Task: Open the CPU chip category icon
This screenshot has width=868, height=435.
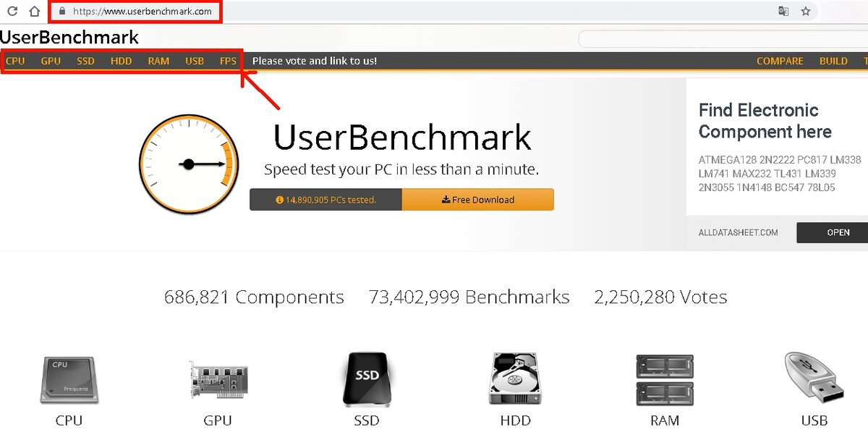Action: click(x=69, y=380)
